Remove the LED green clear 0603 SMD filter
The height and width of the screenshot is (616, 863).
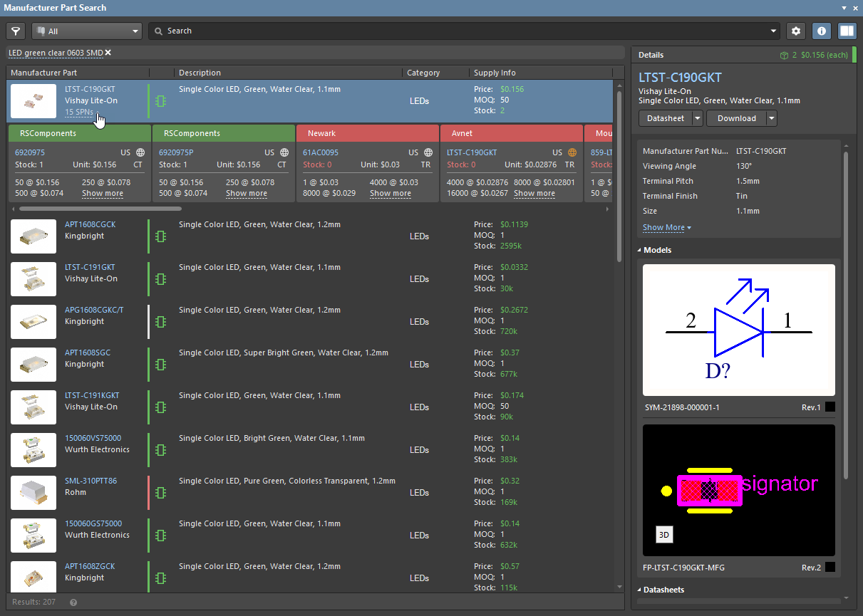[x=108, y=53]
